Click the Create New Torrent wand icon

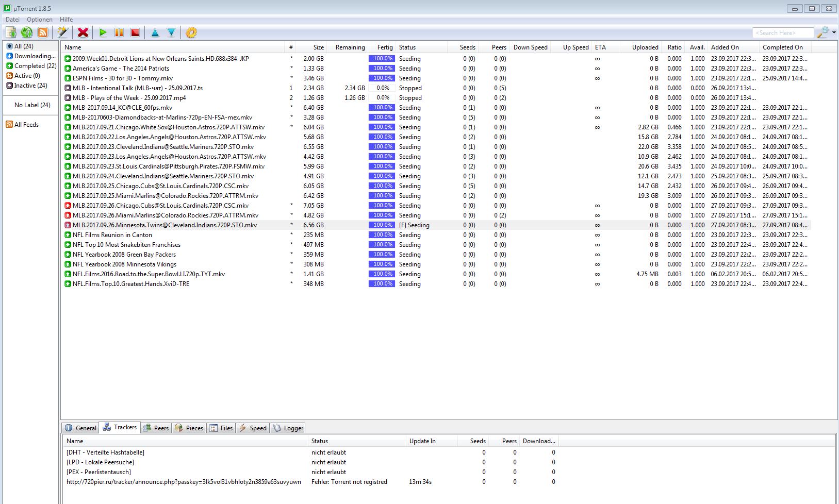pyautogui.click(x=62, y=32)
